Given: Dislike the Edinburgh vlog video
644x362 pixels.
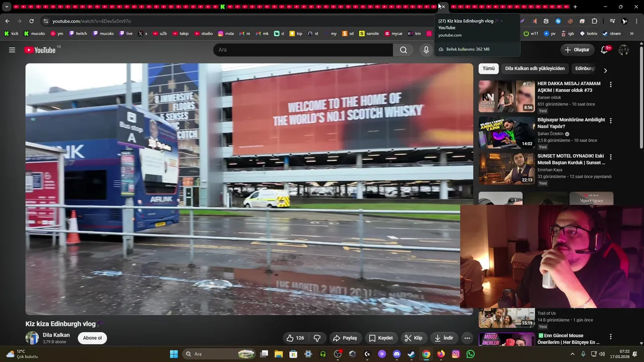Looking at the screenshot, I should (317, 338).
